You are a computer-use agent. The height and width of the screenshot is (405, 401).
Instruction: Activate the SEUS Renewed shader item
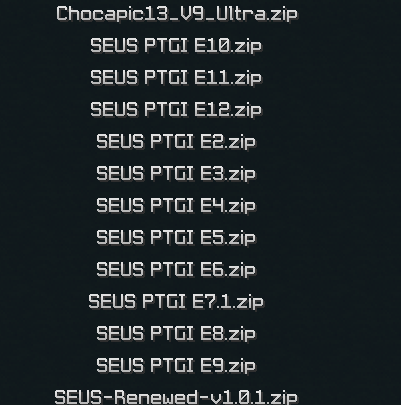176,397
